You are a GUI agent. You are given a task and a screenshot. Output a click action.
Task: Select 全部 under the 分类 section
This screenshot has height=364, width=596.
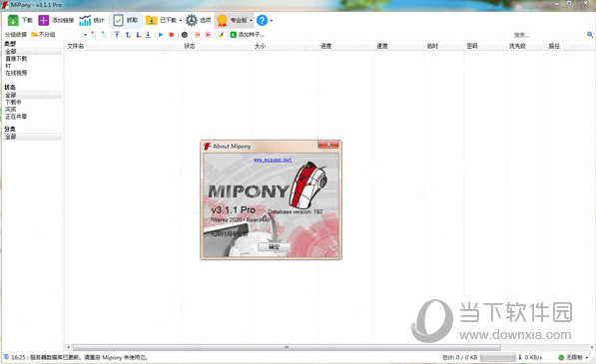tap(33, 137)
